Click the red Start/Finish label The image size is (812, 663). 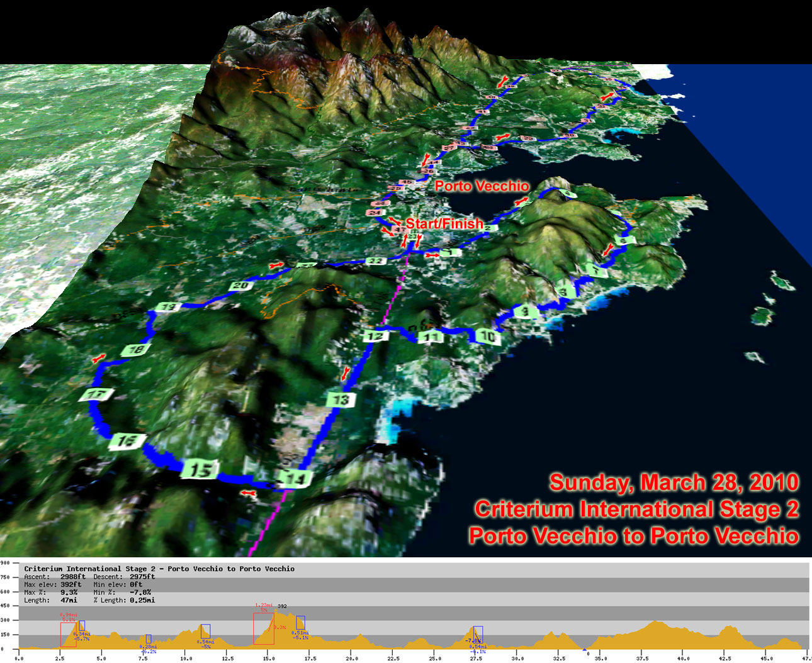pos(444,223)
